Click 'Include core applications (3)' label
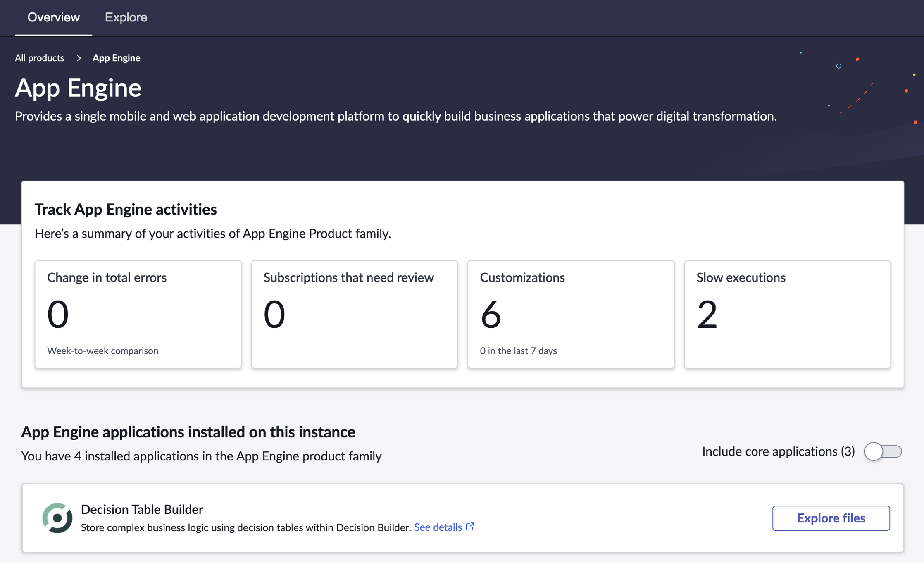Image resolution: width=924 pixels, height=563 pixels. [x=778, y=451]
